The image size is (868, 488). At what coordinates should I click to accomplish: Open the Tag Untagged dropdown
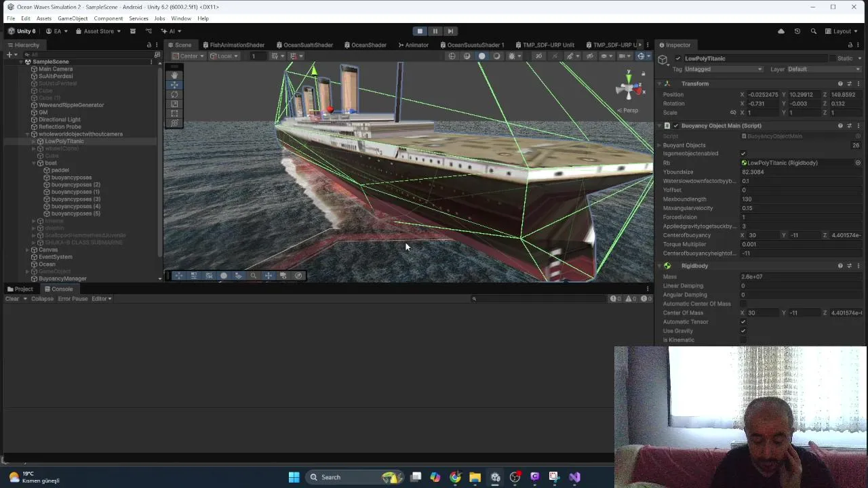point(723,69)
